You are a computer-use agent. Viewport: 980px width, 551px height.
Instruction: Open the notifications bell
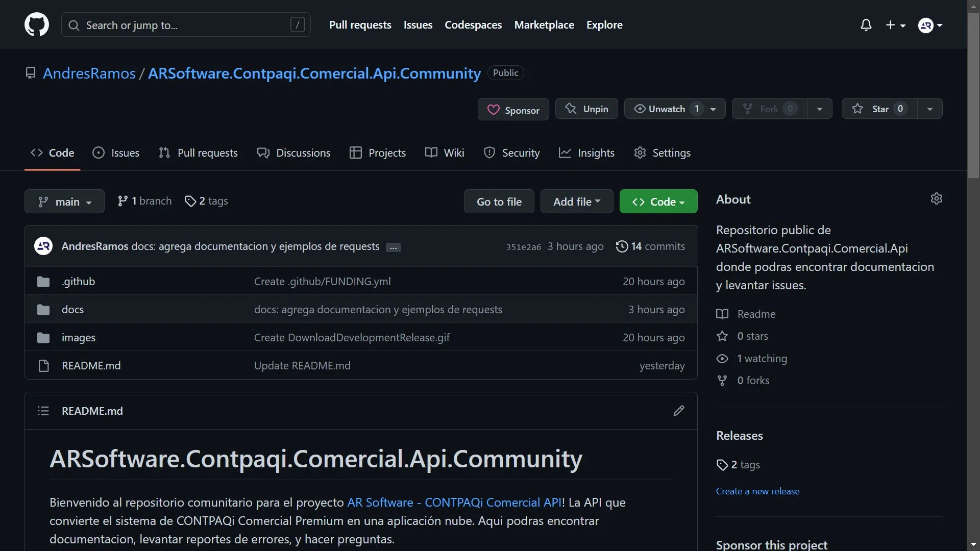[866, 24]
